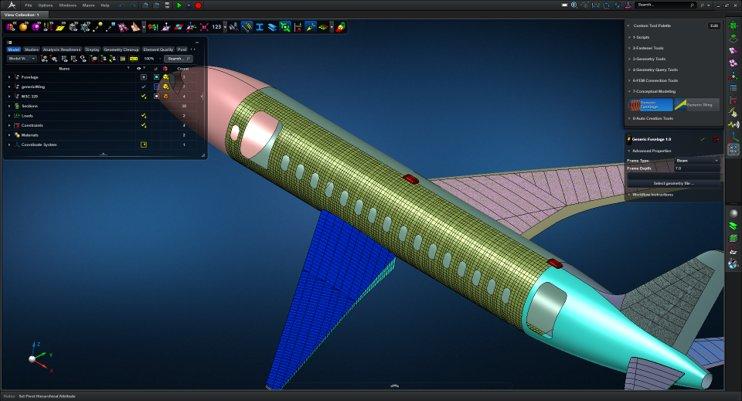
Task: Click the red Record macro button
Action: (x=198, y=5)
